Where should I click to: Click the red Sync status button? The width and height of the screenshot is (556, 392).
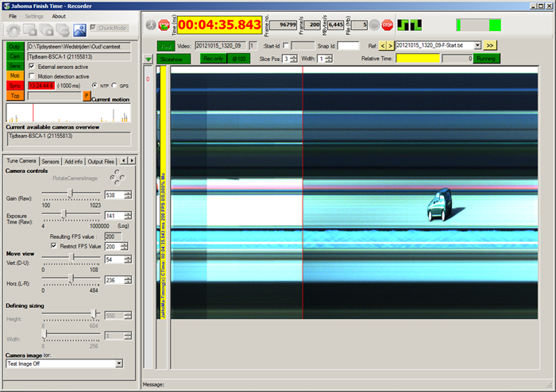pyautogui.click(x=15, y=86)
